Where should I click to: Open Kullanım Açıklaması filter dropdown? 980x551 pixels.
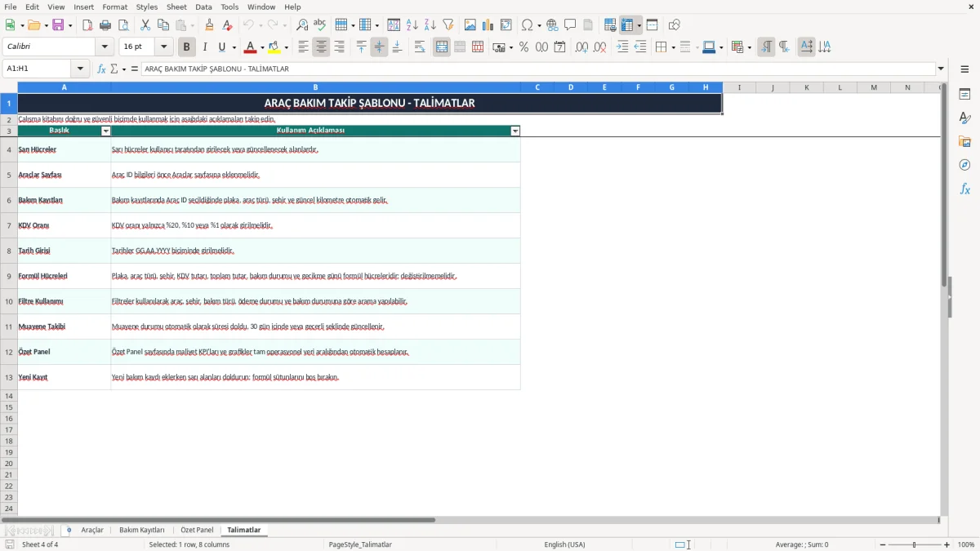[515, 131]
